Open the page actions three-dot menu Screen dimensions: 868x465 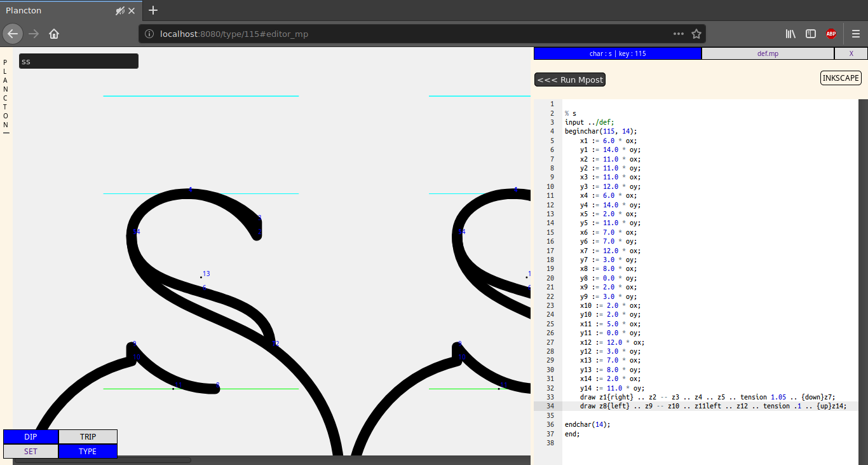click(679, 34)
